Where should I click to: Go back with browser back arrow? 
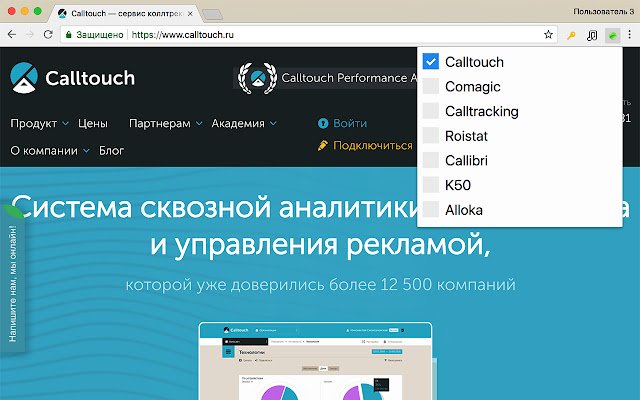pyautogui.click(x=12, y=35)
